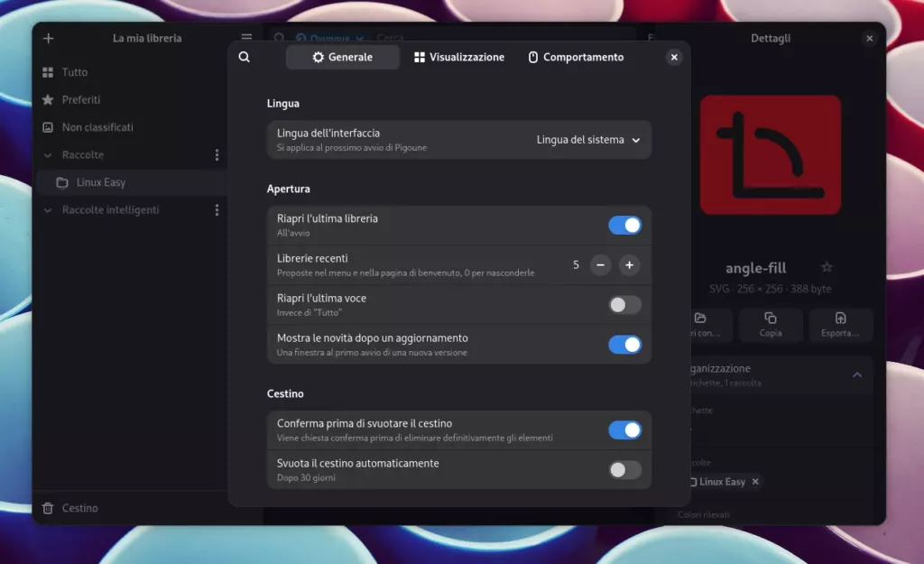Collapse the Raccolte section in the sidebar

(x=48, y=155)
